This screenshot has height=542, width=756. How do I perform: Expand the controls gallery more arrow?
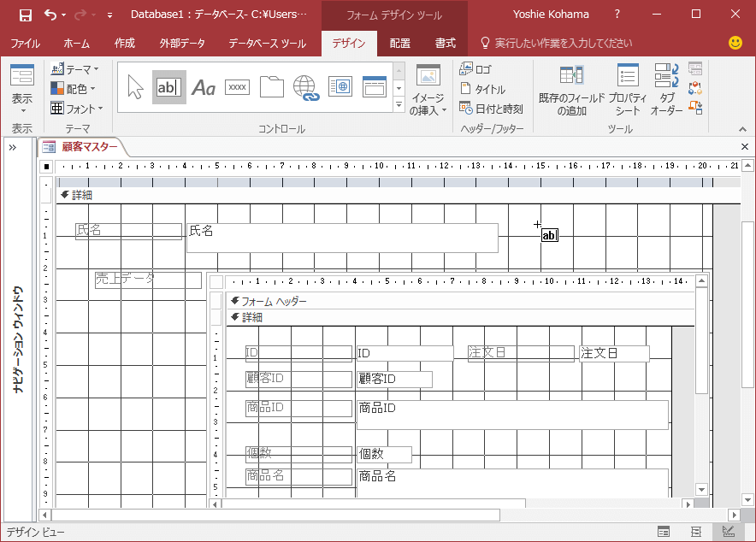point(399,105)
